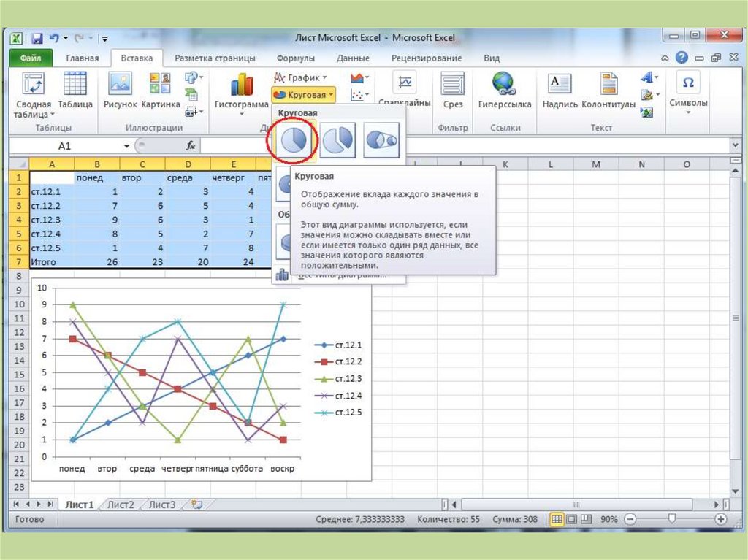
Task: Click the ст.12.5 legend entry in chart
Action: point(338,413)
